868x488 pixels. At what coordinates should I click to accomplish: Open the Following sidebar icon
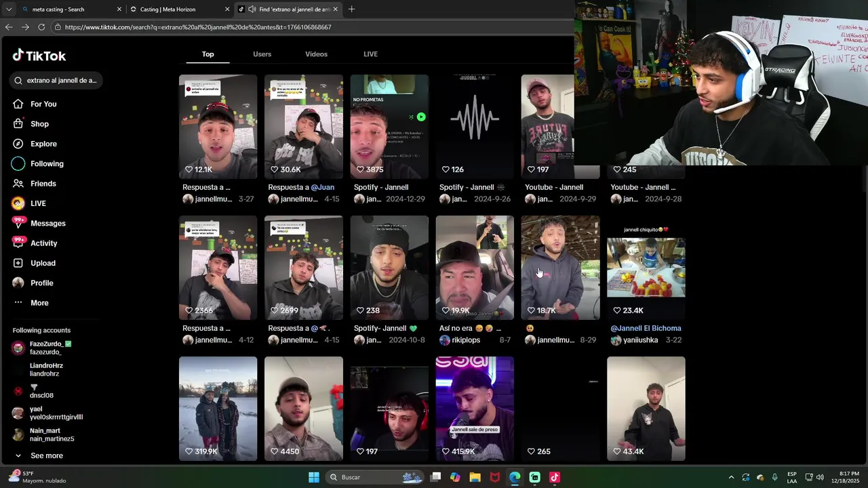tap(18, 163)
